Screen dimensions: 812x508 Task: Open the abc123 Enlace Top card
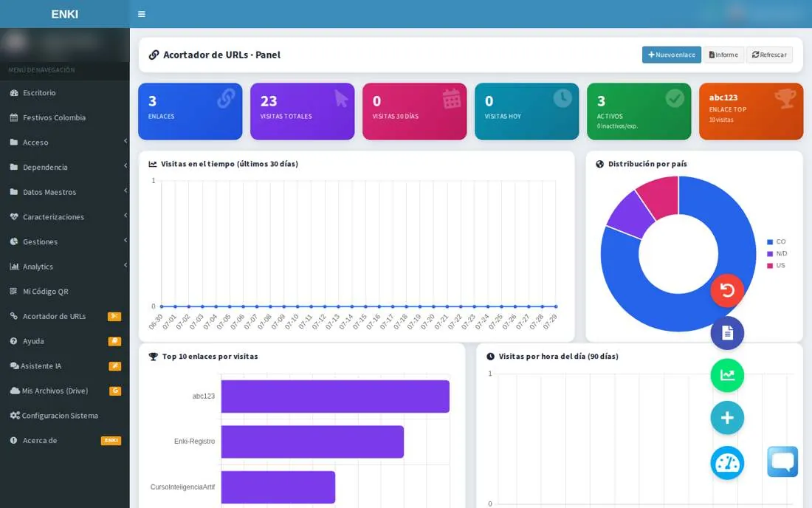tap(751, 111)
